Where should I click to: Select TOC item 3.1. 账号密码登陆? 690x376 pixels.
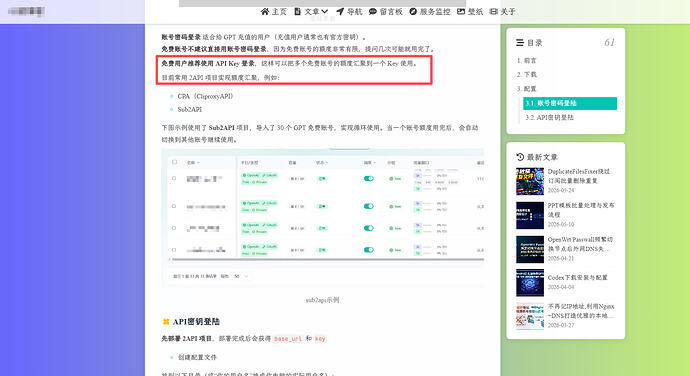[570, 103]
